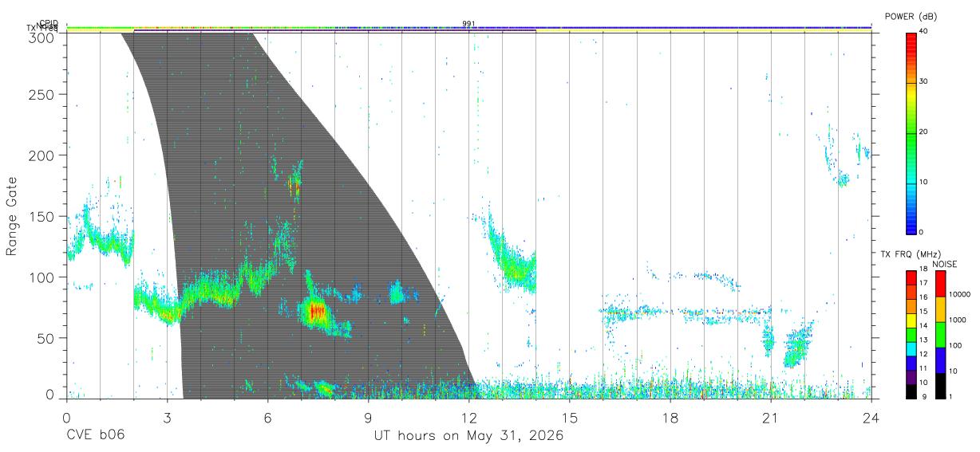
Task: Click the 991 CPID value above the plot
Action: tap(468, 24)
